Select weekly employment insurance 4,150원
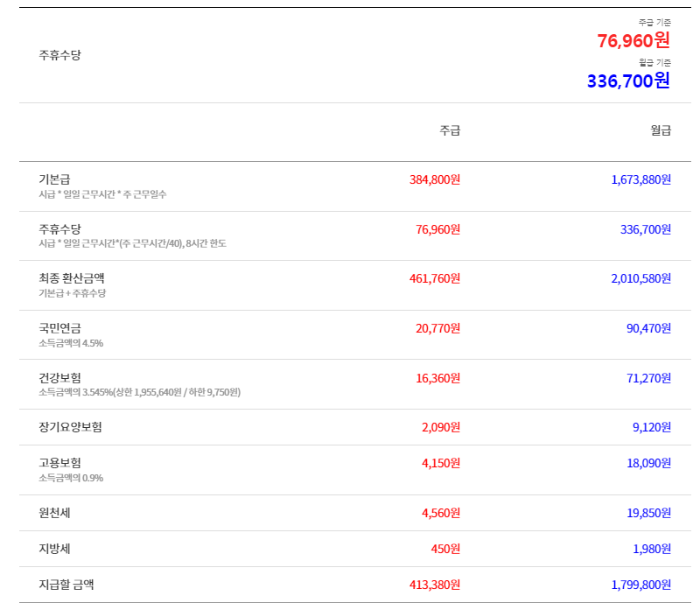This screenshot has height=610, width=700. click(441, 463)
